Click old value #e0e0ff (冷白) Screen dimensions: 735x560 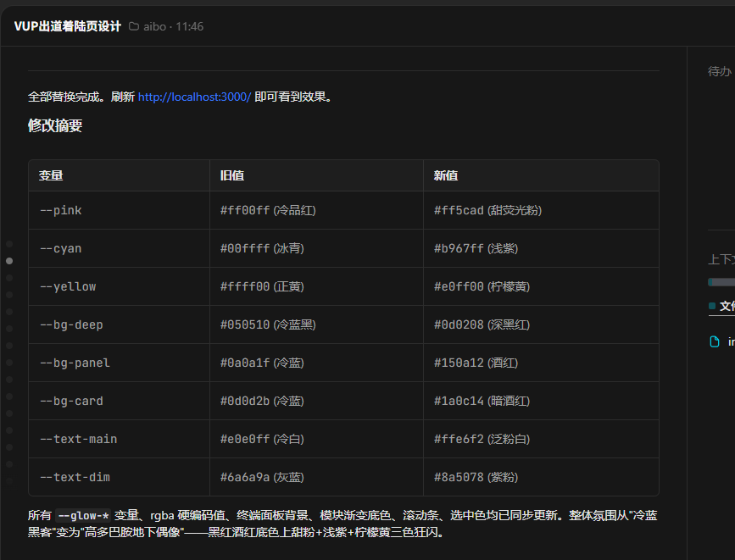click(263, 439)
